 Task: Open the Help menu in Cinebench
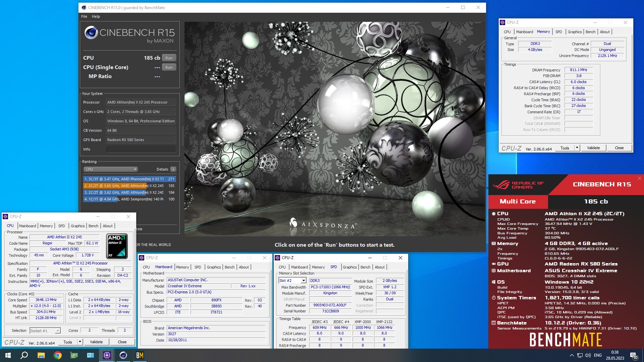click(x=96, y=16)
